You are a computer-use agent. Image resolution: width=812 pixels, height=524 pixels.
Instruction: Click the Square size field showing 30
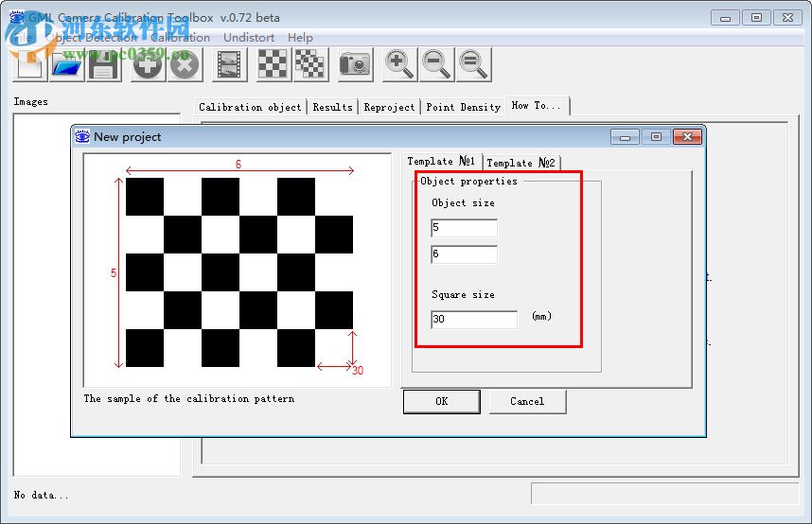pos(474,320)
